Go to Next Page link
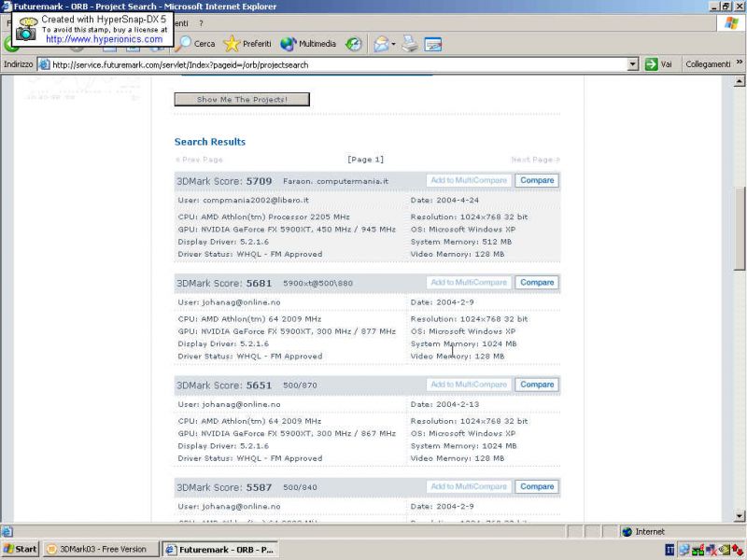 click(x=535, y=160)
